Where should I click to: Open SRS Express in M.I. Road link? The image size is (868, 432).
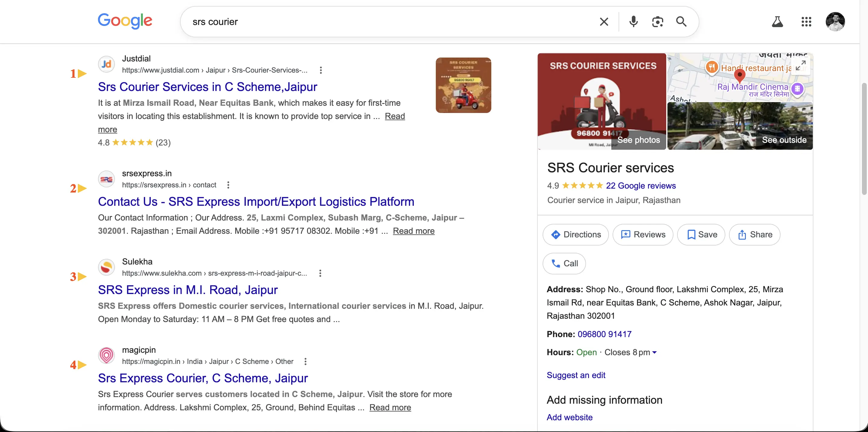188,290
